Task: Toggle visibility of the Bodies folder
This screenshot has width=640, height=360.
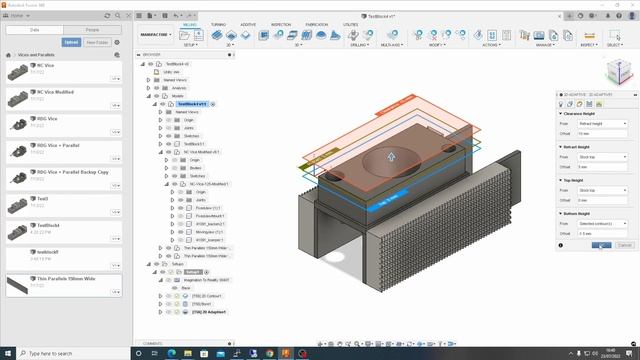Action: (175, 168)
